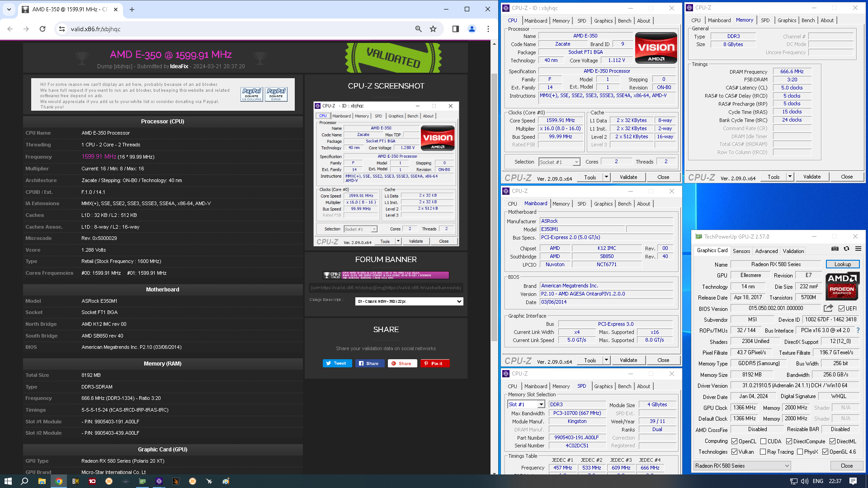Click the Chrome zoom magnifier icon
The height and width of the screenshot is (488, 868).
(x=419, y=29)
